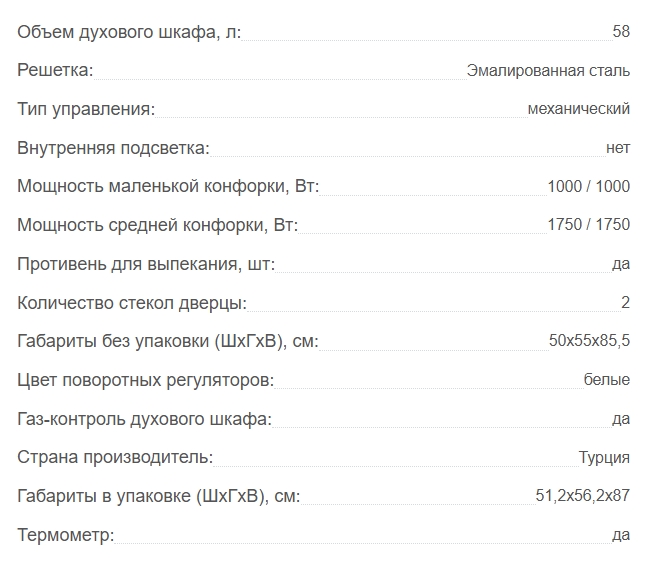Select the "Количество стекол дверцы" label

click(132, 302)
